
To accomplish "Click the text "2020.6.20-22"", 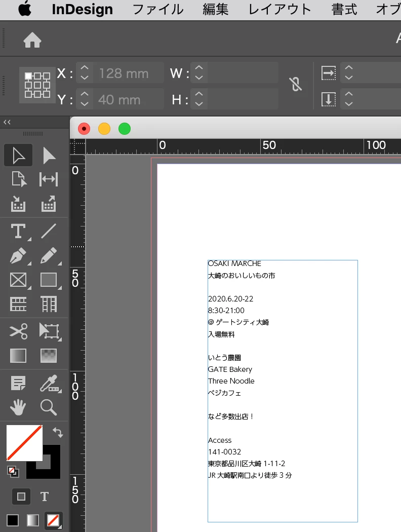I will (x=231, y=299).
